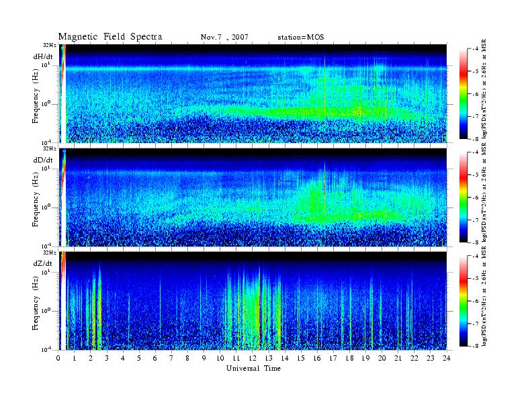The width and height of the screenshot is (532, 411).
Task: Click hour tick label 1 on time axis
Action: (x=75, y=359)
